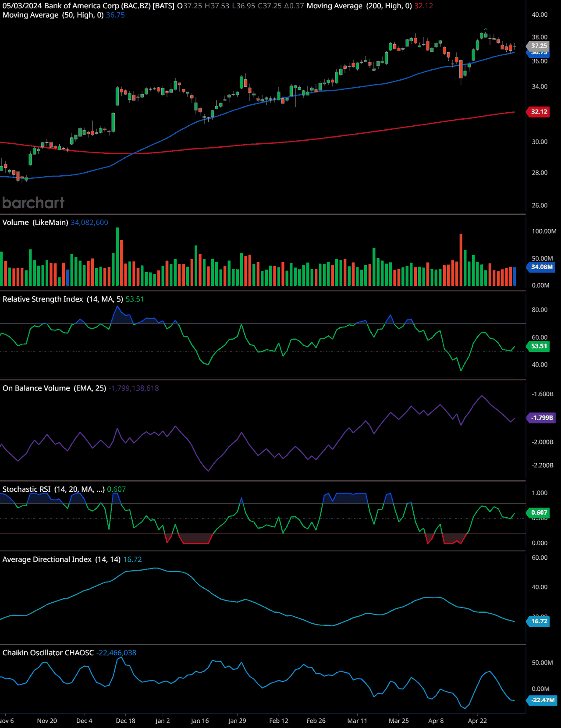Click the 28.00 price axis label
The height and width of the screenshot is (728, 561).
[540, 173]
